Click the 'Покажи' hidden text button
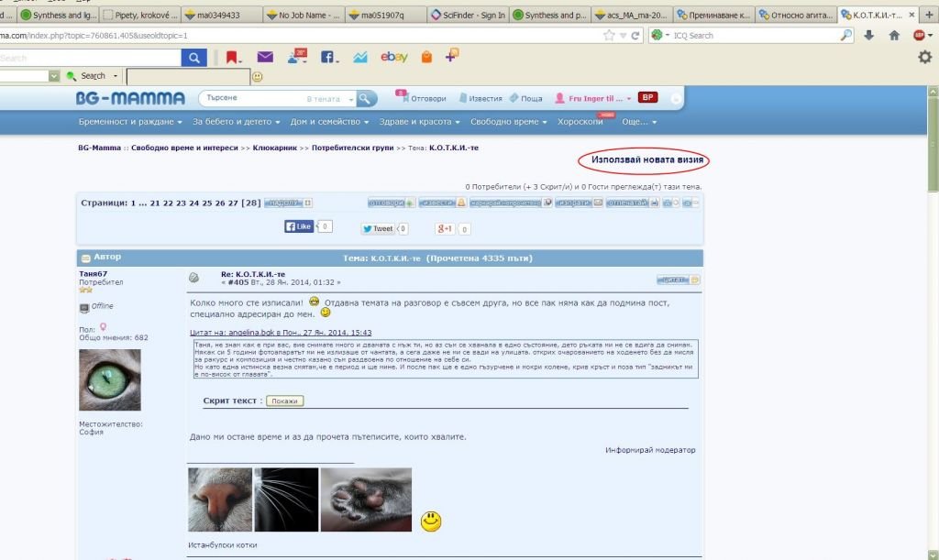 [x=284, y=401]
